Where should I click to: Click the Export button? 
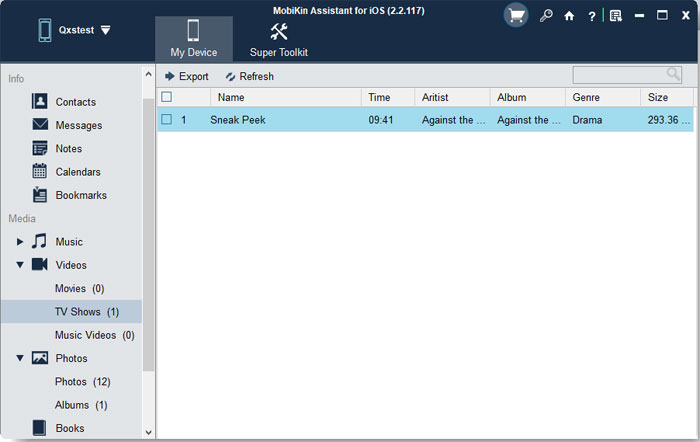click(x=186, y=76)
